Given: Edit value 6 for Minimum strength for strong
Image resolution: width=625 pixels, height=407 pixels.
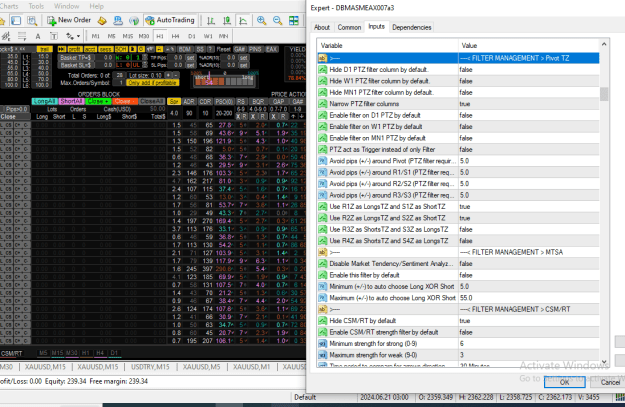Looking at the screenshot, I should tap(529, 344).
